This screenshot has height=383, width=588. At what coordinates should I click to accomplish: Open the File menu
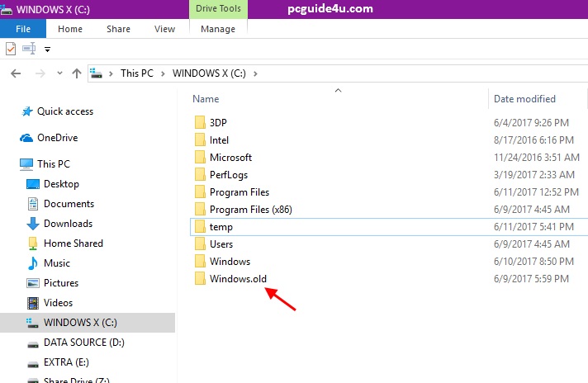23,29
